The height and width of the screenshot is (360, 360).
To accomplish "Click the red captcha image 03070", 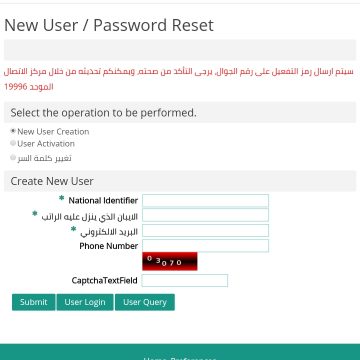I will click(170, 261).
